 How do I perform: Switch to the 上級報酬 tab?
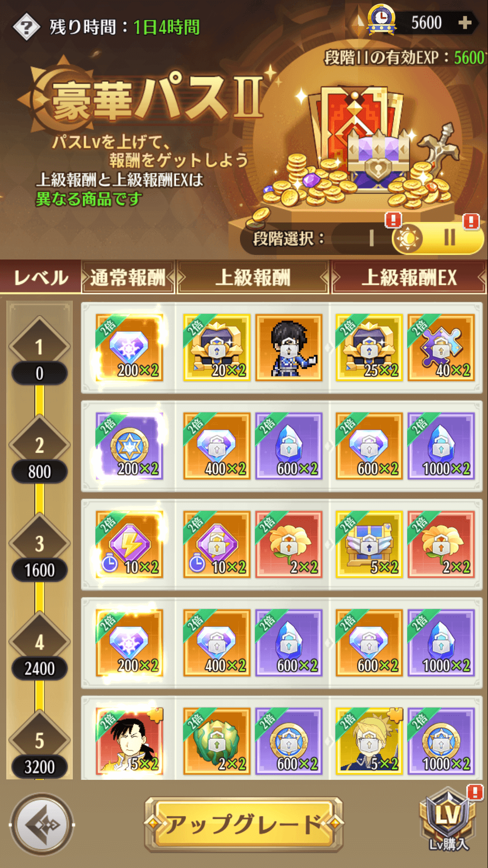[253, 277]
